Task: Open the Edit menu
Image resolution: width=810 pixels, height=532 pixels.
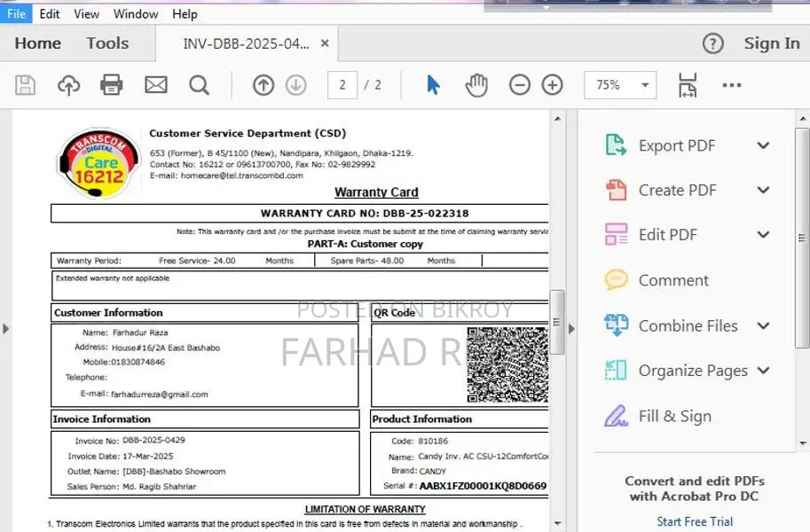Action: pos(50,14)
